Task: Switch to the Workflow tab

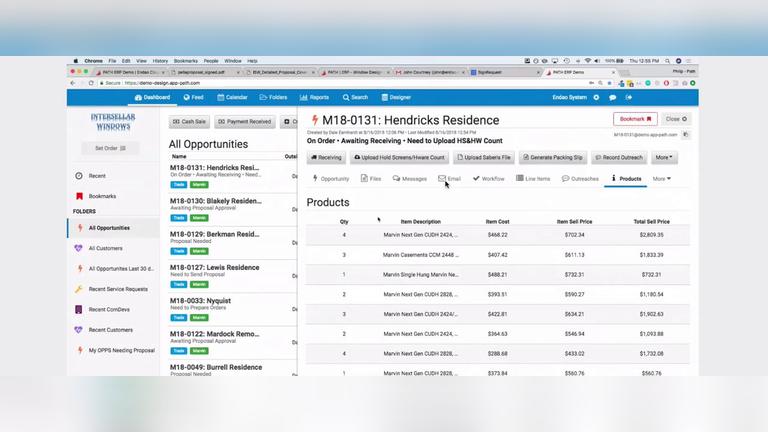Action: point(488,179)
